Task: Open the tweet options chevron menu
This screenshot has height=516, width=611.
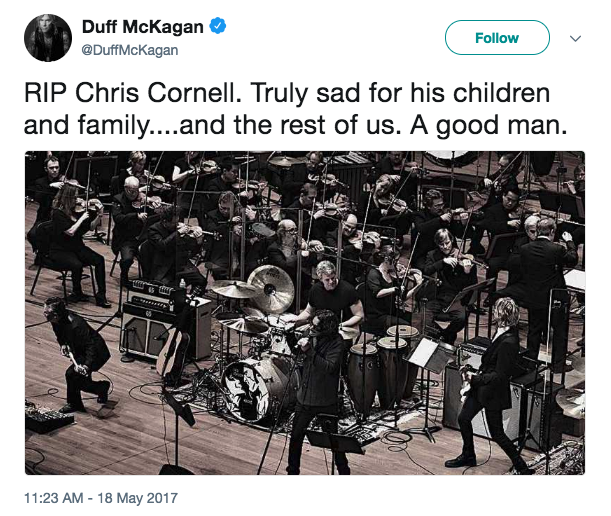Action: [576, 39]
